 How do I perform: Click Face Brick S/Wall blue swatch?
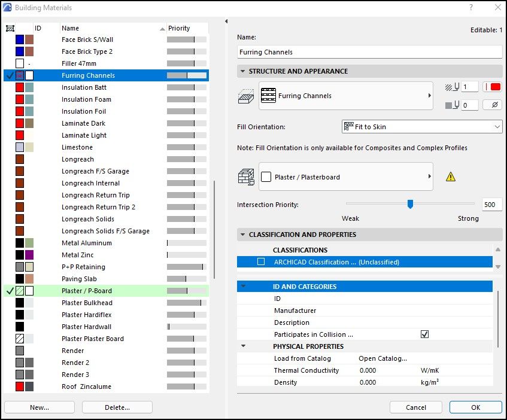[x=20, y=39]
